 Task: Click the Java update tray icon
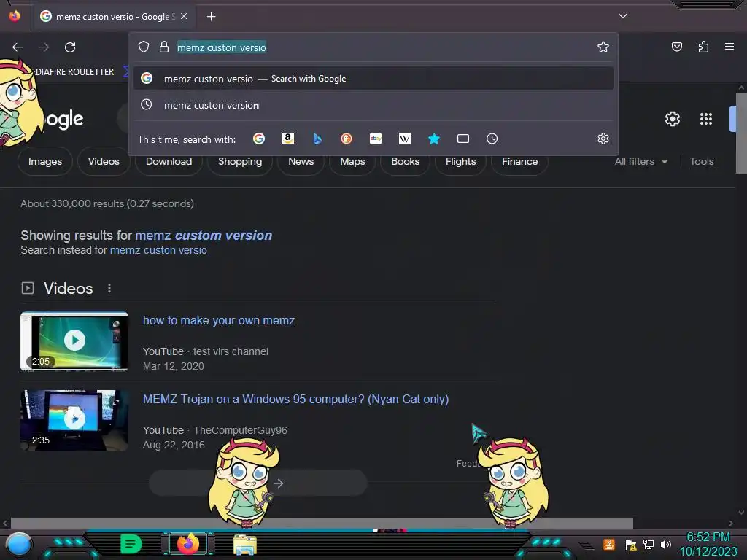(x=609, y=544)
